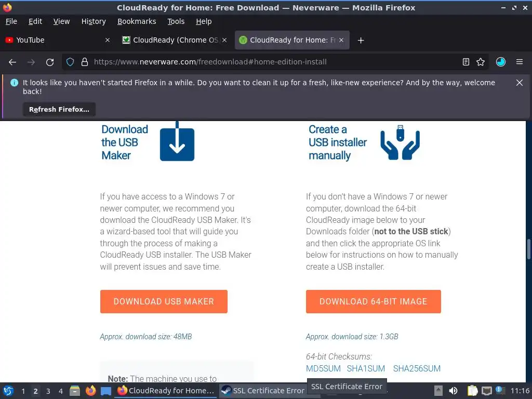Open the SHA256SUM checksum link
The height and width of the screenshot is (399, 532).
tap(417, 368)
